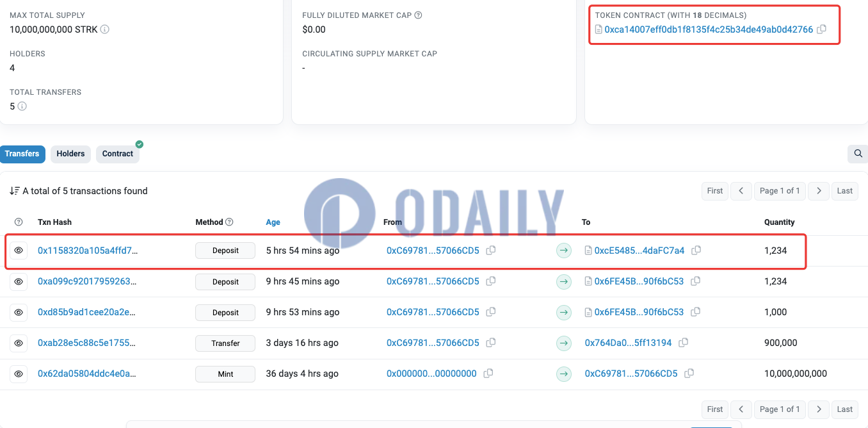The image size is (868, 428).
Task: Go to First page in bottom pagination
Action: coord(715,409)
